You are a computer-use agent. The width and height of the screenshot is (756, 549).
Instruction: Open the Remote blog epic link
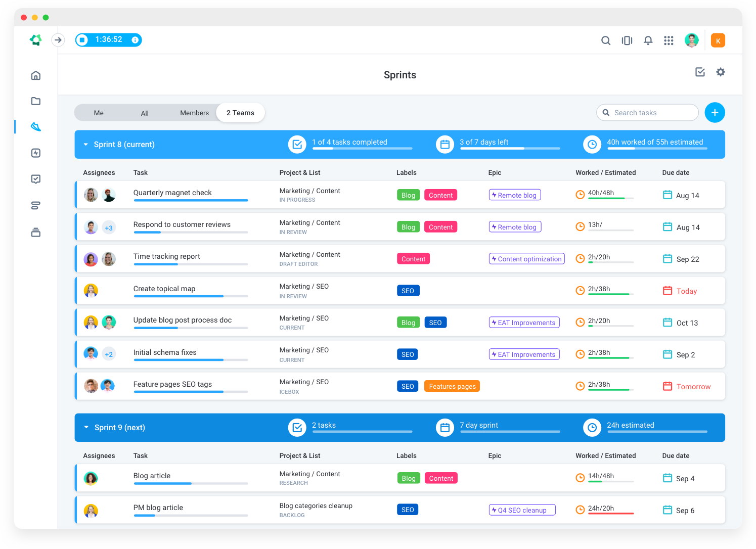(x=515, y=195)
